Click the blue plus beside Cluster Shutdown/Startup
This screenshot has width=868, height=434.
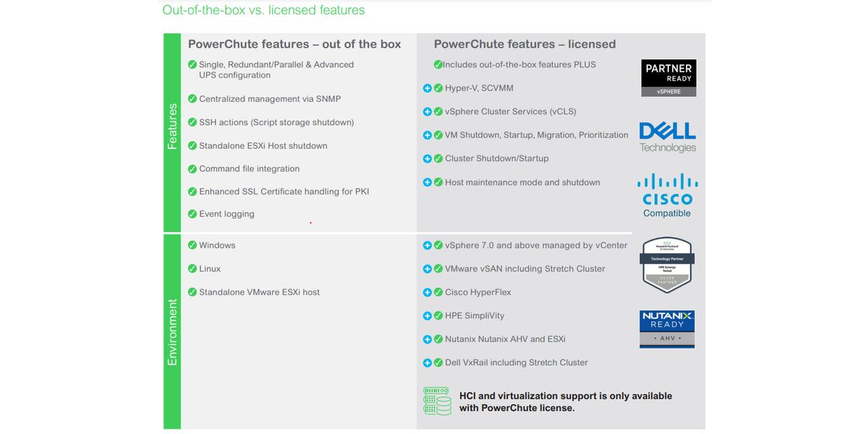pyautogui.click(x=427, y=158)
